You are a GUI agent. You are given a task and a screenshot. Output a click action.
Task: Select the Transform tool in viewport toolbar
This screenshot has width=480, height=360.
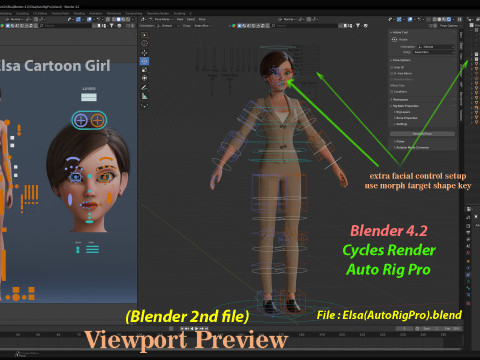point(144,78)
